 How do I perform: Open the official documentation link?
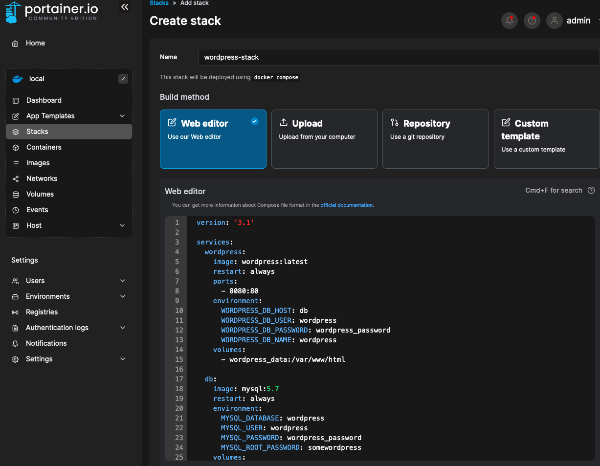coord(347,205)
